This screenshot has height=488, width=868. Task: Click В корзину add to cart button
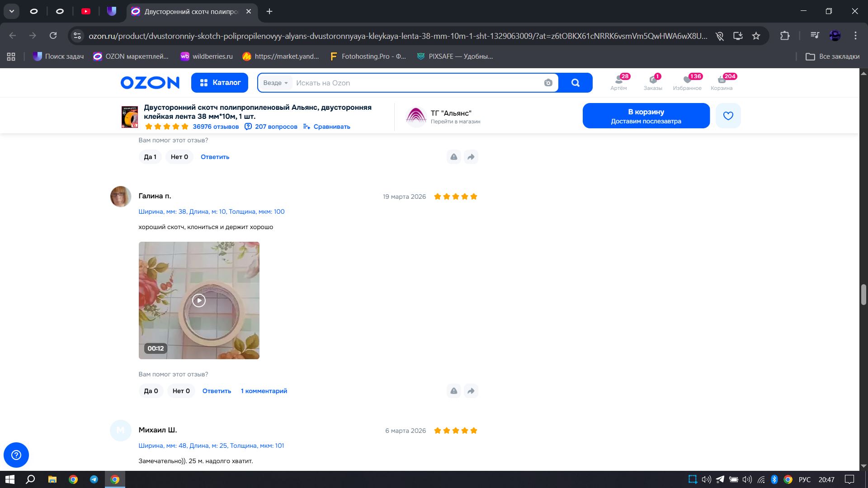coord(646,116)
